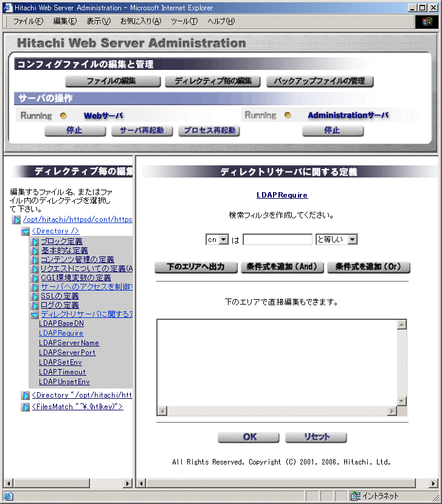Screen dimensions: 442x504
Task: Open the CGI環境変数の定義 link
Action: (x=75, y=277)
